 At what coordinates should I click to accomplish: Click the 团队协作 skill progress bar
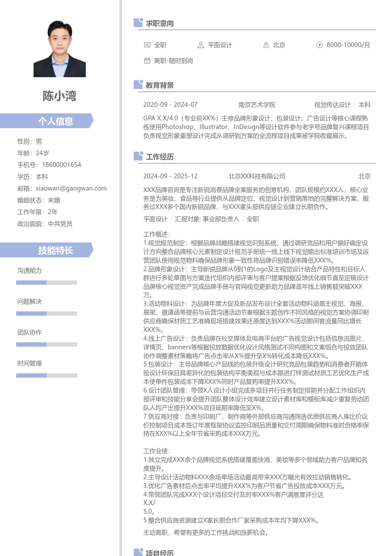coord(46,344)
